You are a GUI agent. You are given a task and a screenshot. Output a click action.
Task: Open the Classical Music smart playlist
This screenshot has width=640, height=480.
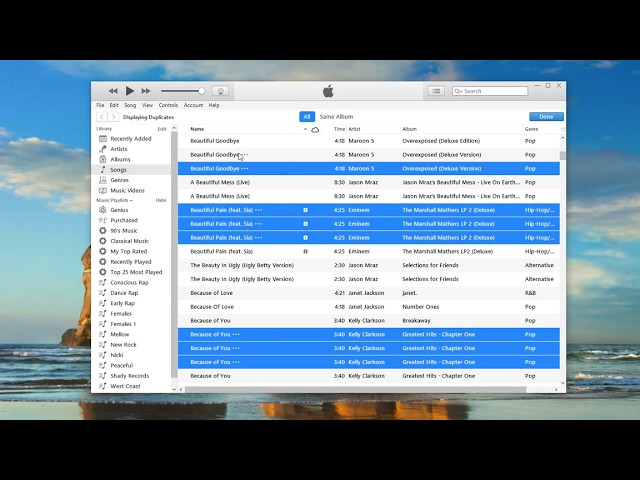129,241
